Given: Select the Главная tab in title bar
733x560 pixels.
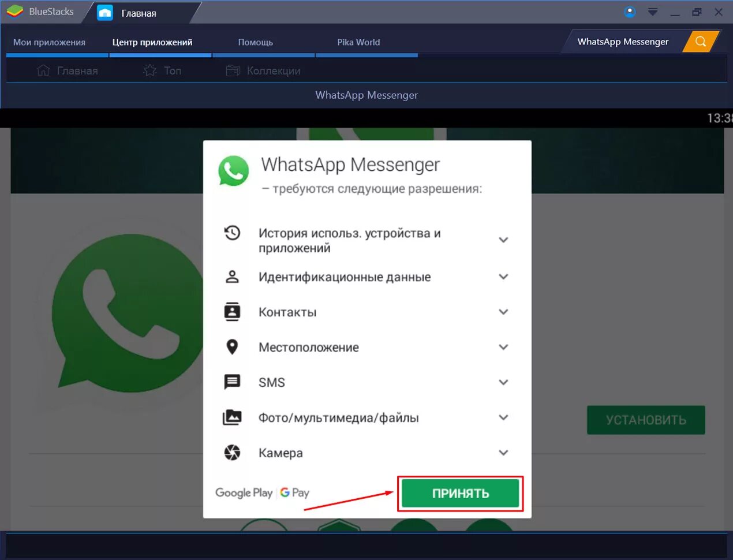Looking at the screenshot, I should [x=139, y=13].
